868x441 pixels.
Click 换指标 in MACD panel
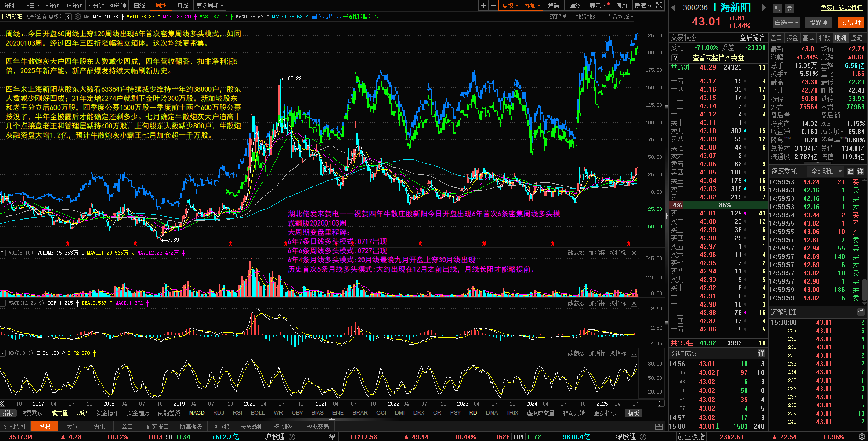(618, 303)
